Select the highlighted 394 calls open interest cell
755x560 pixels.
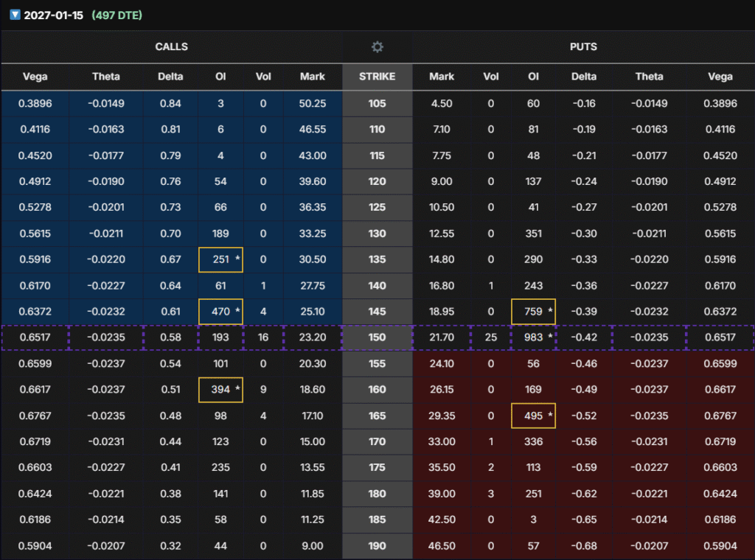click(x=221, y=389)
